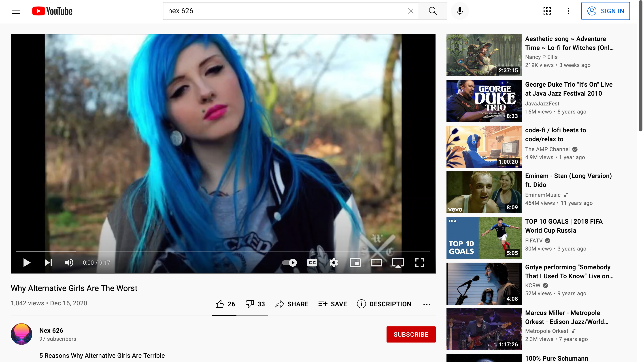The image size is (644, 362).
Task: Click the page vertical scrollbar
Action: coord(640,66)
